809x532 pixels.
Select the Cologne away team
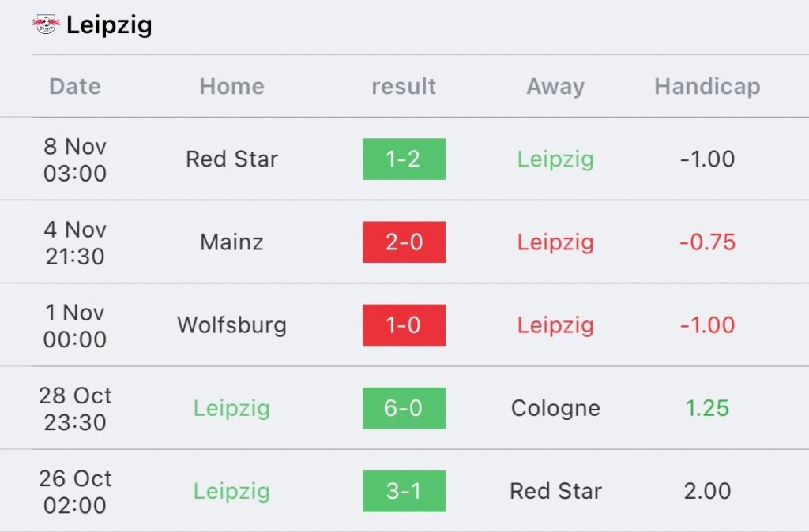[555, 408]
